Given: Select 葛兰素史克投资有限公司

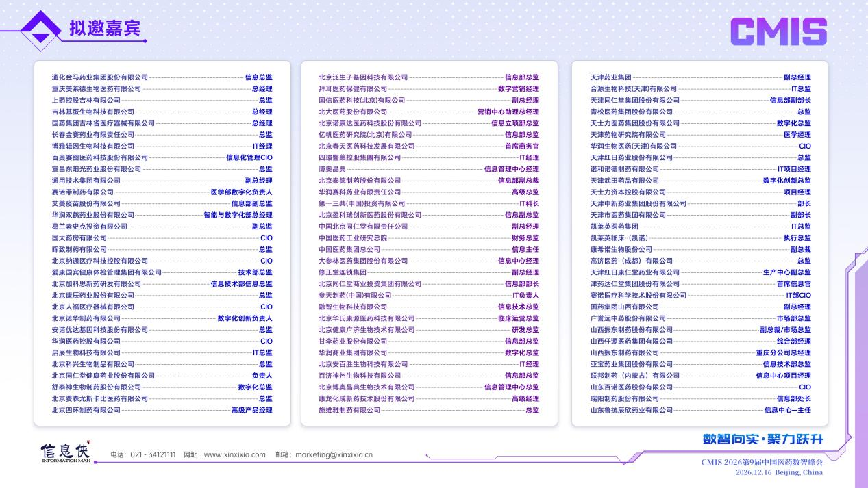Looking at the screenshot, I should tap(89, 227).
